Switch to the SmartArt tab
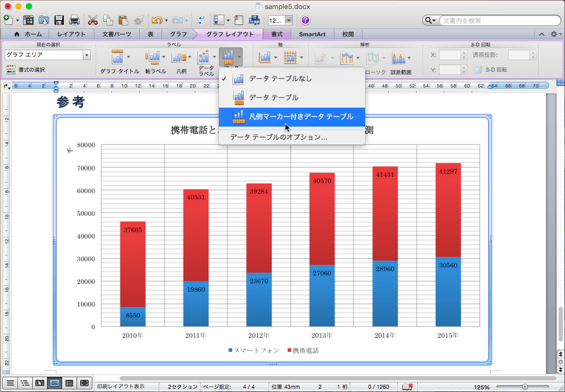This screenshot has width=565, height=392. [x=312, y=34]
